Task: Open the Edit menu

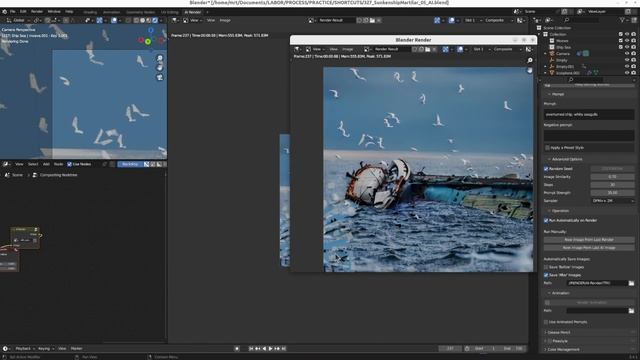Action: 23,11
